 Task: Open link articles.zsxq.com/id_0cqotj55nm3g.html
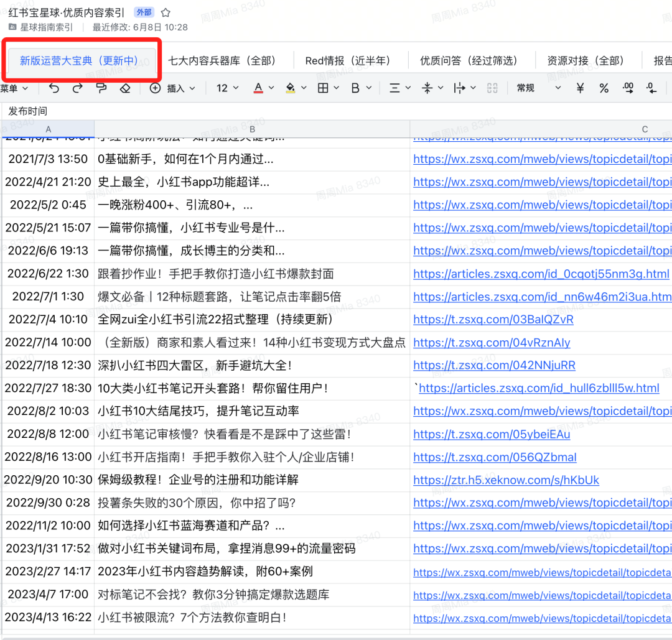pos(541,274)
